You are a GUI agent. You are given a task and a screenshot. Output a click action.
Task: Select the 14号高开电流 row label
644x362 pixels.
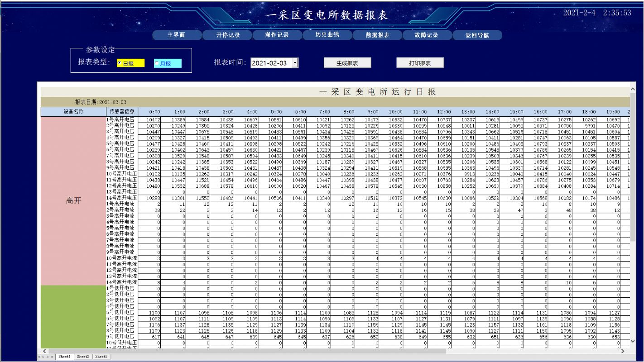[121, 282]
